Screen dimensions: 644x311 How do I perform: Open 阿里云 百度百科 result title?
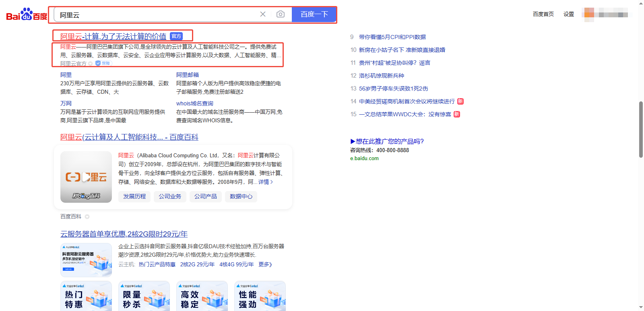(129, 137)
